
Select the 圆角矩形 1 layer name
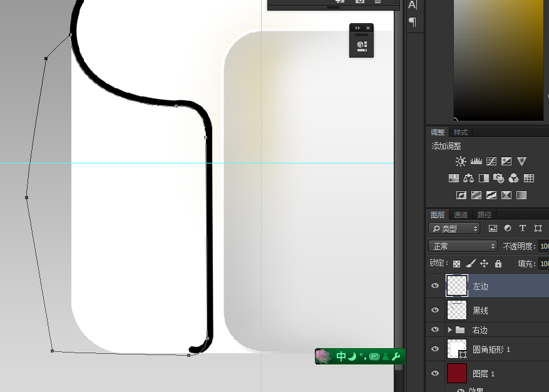(491, 349)
